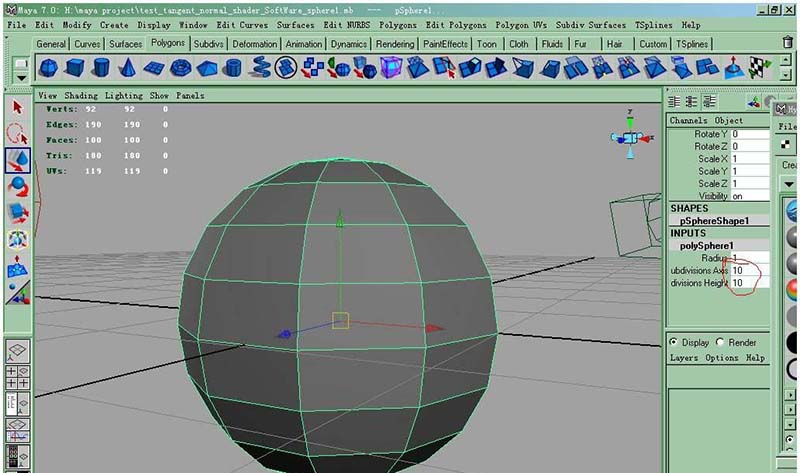The height and width of the screenshot is (473, 800).
Task: Activate the Scale tool in toolbox
Action: tap(18, 213)
